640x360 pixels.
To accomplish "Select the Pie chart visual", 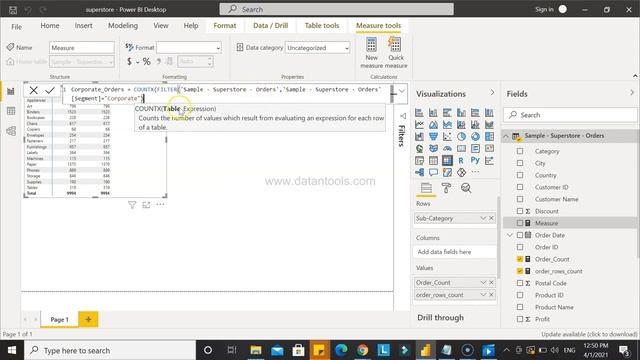I will pyautogui.click(x=461, y=136).
